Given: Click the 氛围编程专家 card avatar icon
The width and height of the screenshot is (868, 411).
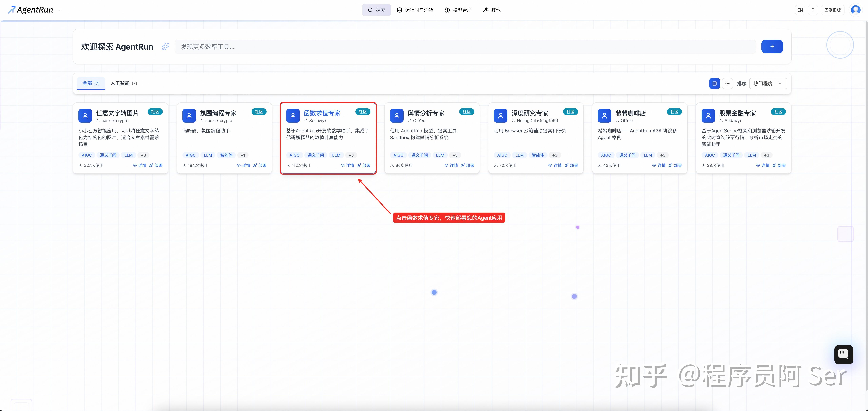Looking at the screenshot, I should [x=189, y=116].
